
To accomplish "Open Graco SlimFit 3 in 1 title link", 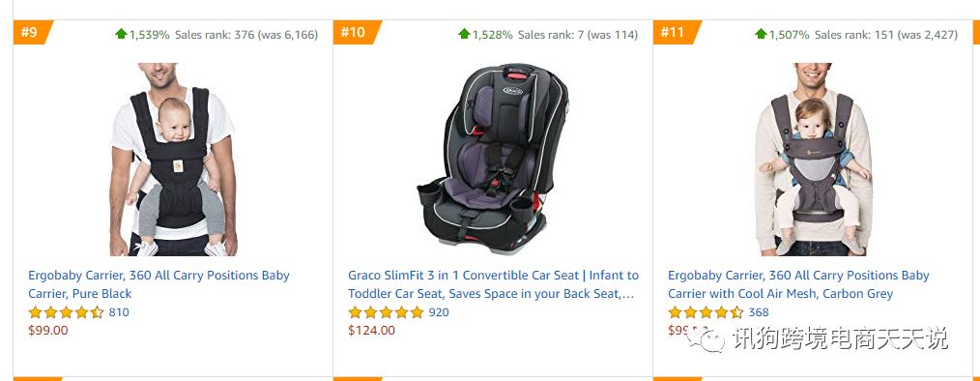I will click(x=493, y=284).
